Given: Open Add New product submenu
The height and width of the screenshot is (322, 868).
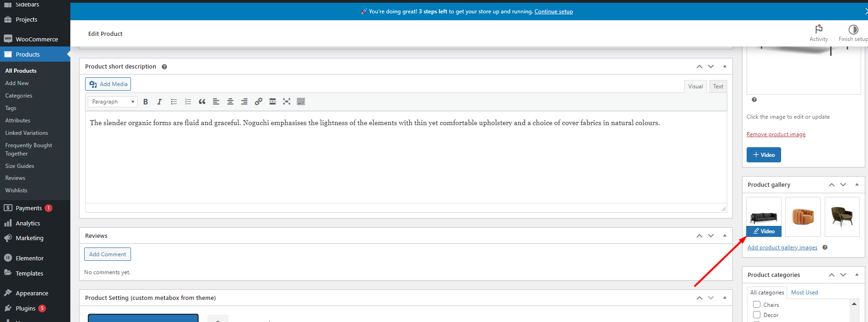Looking at the screenshot, I should (17, 83).
